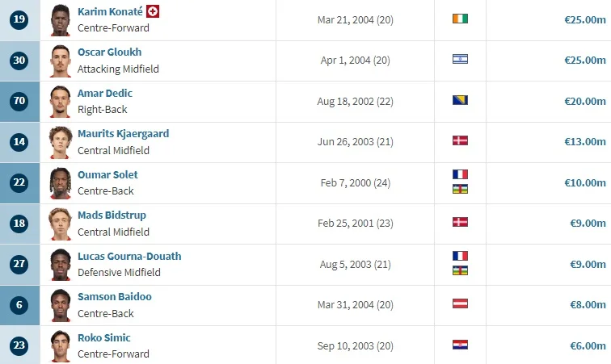Click Amar Dedic's player photo

point(61,101)
